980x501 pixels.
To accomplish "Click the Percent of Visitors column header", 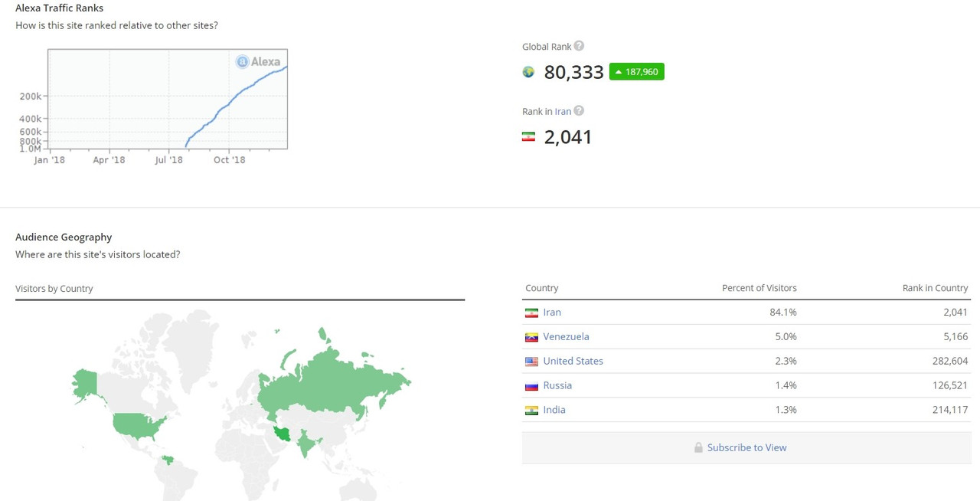I will (x=759, y=288).
